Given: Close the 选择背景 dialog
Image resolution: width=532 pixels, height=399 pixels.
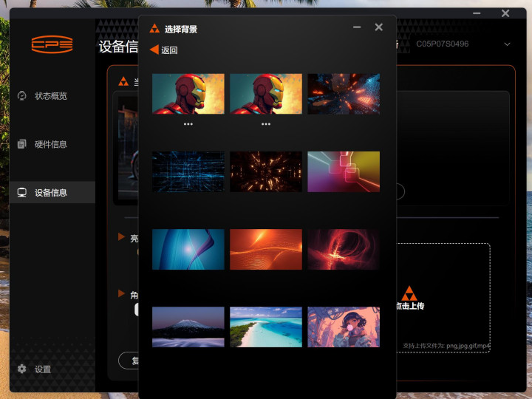Looking at the screenshot, I should pos(379,27).
